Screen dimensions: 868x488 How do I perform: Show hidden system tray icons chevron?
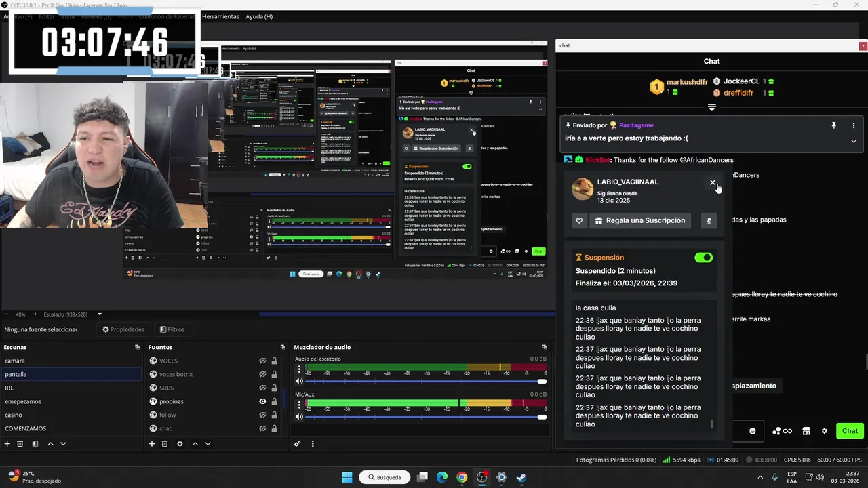point(759,477)
